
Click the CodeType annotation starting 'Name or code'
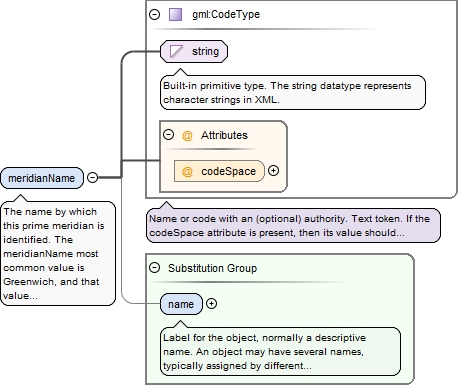click(x=293, y=226)
